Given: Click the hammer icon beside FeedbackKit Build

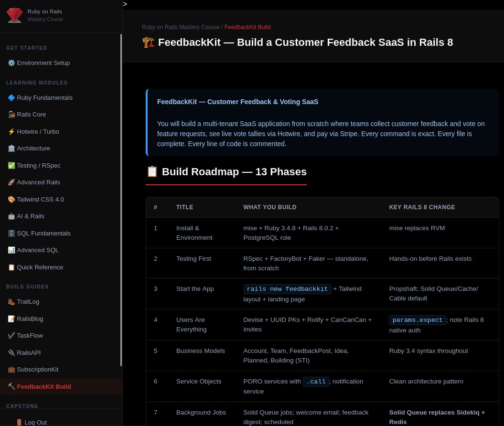Looking at the screenshot, I should pyautogui.click(x=11, y=386).
